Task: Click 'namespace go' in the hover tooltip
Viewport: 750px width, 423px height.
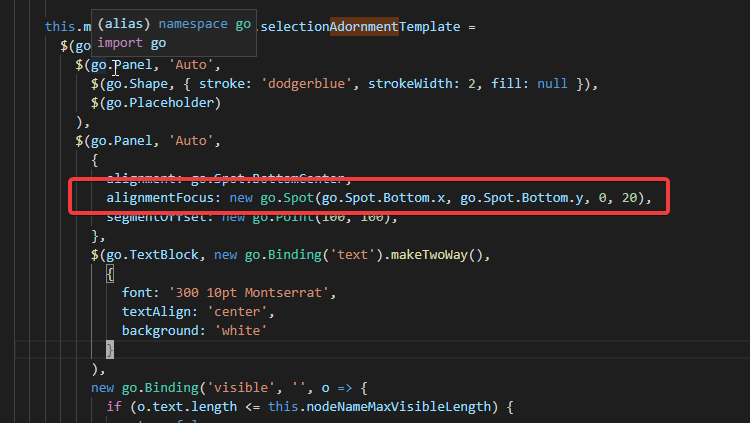Action: [x=205, y=24]
